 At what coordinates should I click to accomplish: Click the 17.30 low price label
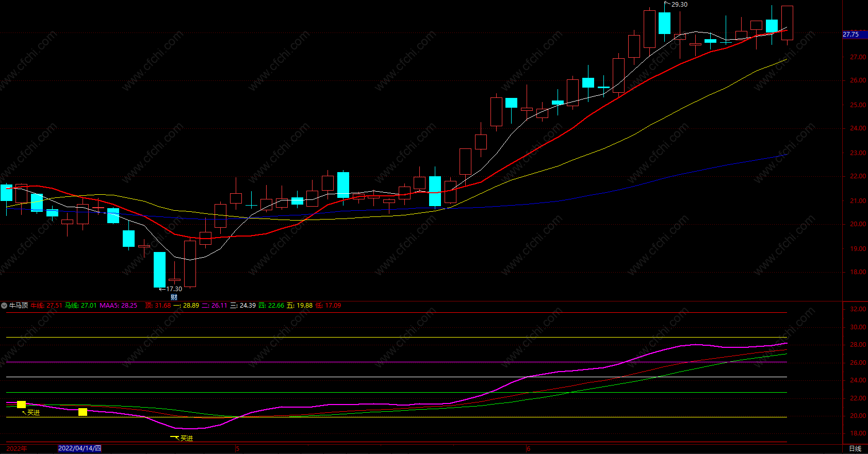(174, 289)
